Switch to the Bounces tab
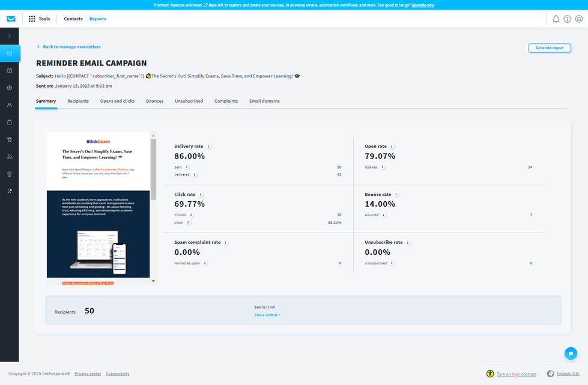 click(154, 102)
